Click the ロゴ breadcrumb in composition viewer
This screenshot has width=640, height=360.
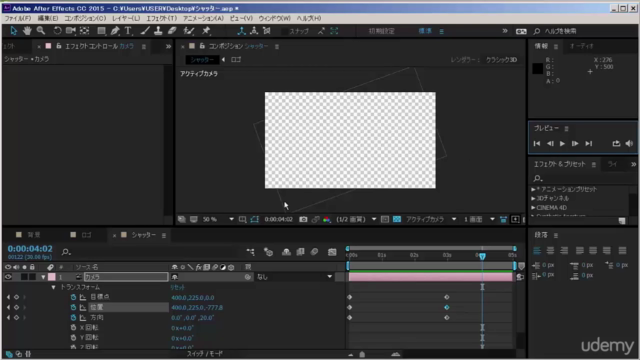tap(236, 60)
